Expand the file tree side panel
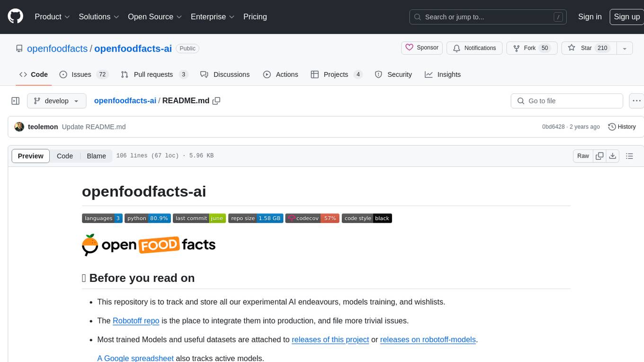 pyautogui.click(x=16, y=101)
